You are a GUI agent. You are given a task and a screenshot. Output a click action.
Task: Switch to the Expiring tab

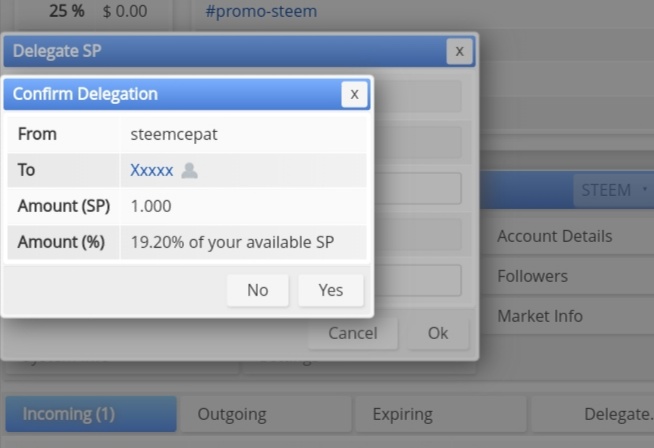pos(441,414)
